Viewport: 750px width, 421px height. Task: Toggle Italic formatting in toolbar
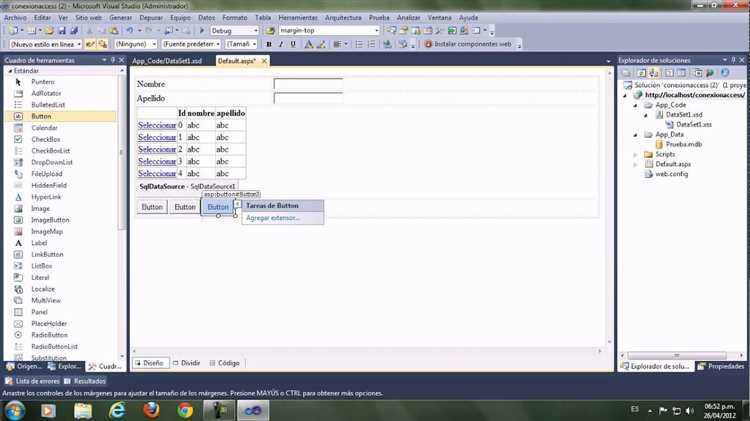click(281, 44)
